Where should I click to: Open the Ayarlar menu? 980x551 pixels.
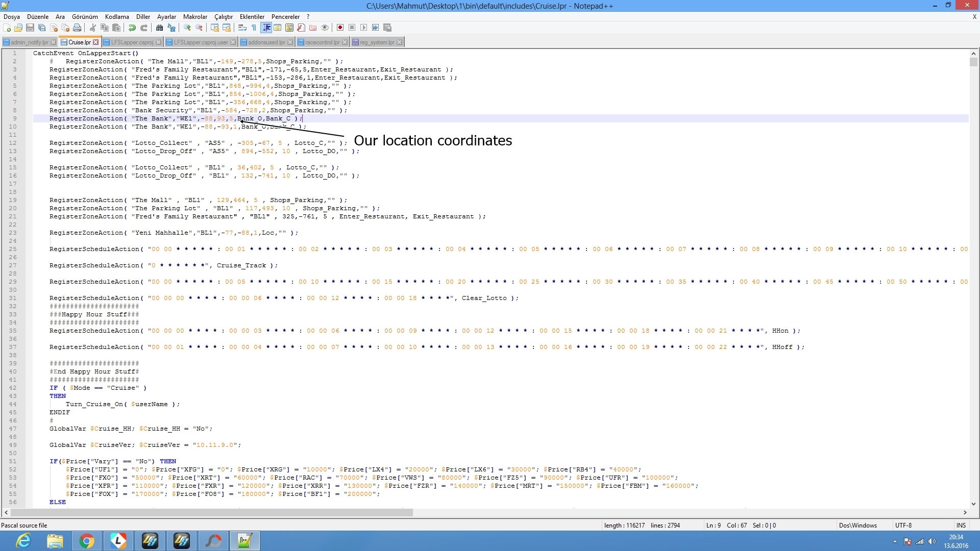(x=166, y=17)
